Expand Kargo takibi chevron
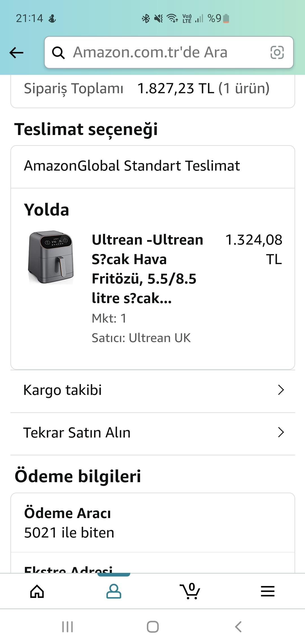This screenshot has width=305, height=644. pyautogui.click(x=281, y=390)
